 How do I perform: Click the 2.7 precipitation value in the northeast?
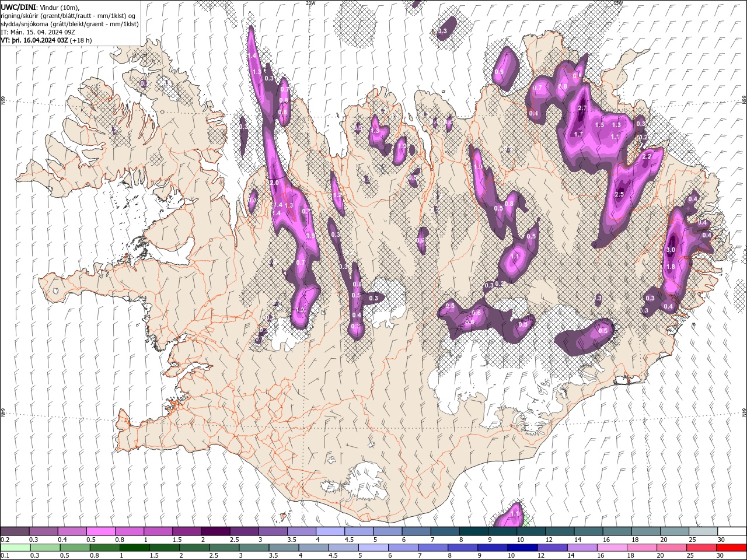pyautogui.click(x=582, y=108)
